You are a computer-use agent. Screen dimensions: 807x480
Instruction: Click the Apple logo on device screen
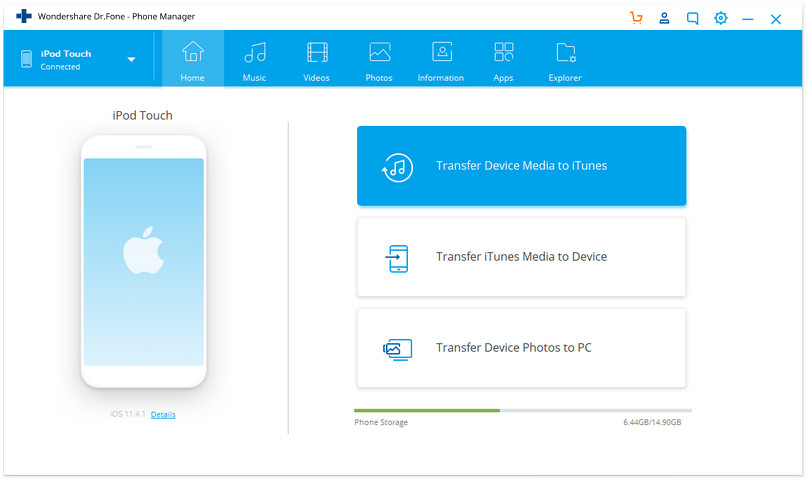(x=144, y=250)
